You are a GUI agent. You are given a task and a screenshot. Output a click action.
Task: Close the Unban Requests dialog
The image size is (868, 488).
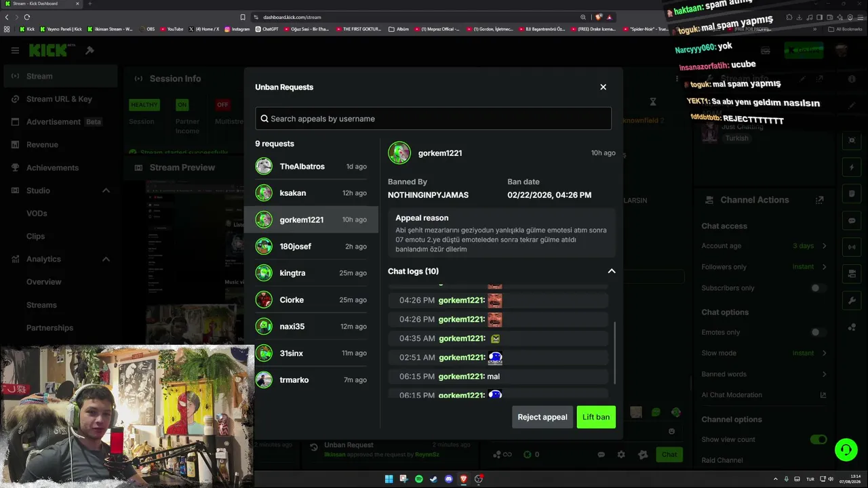(x=603, y=87)
